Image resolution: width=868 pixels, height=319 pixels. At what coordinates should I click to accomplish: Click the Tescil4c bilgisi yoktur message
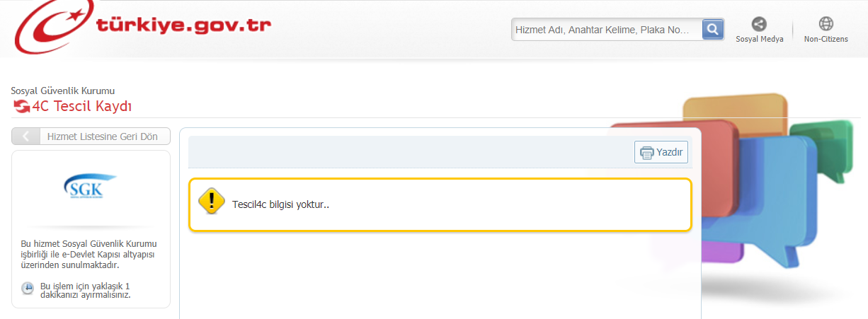[281, 204]
